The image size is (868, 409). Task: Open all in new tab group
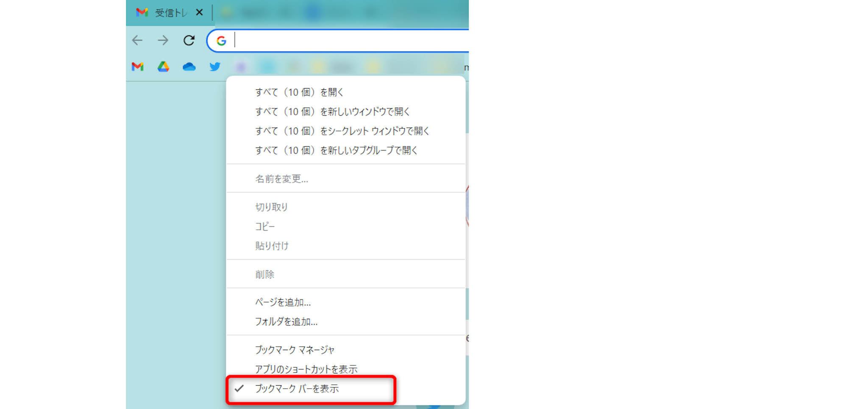pos(336,150)
